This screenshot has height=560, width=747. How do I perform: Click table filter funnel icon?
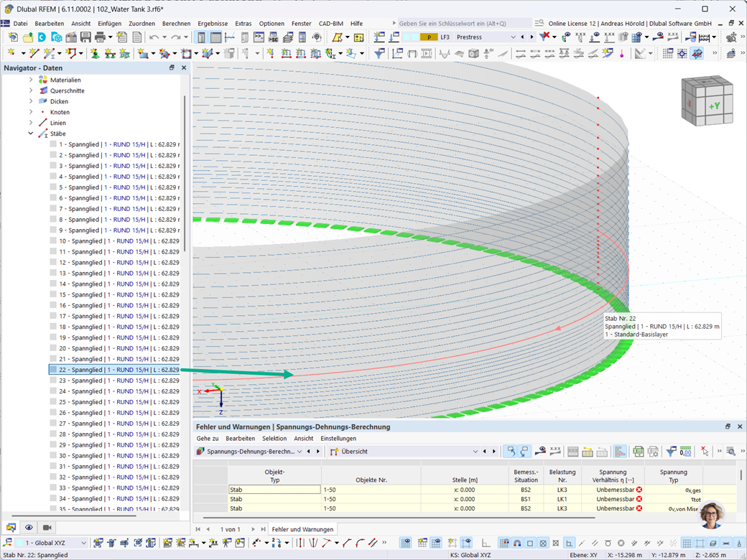(671, 452)
